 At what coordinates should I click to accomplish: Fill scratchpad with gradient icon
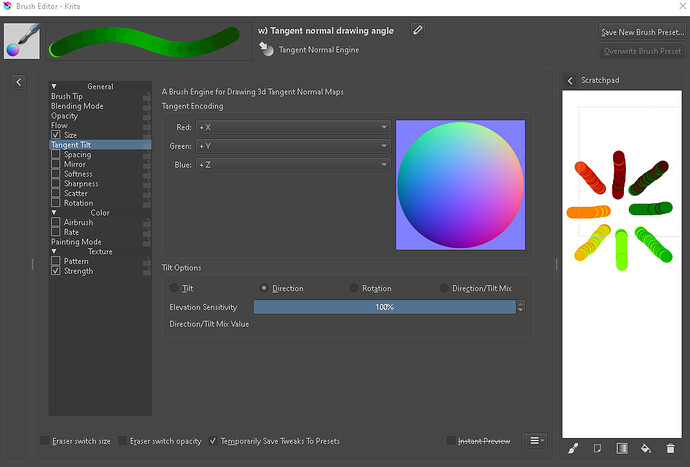coord(622,448)
